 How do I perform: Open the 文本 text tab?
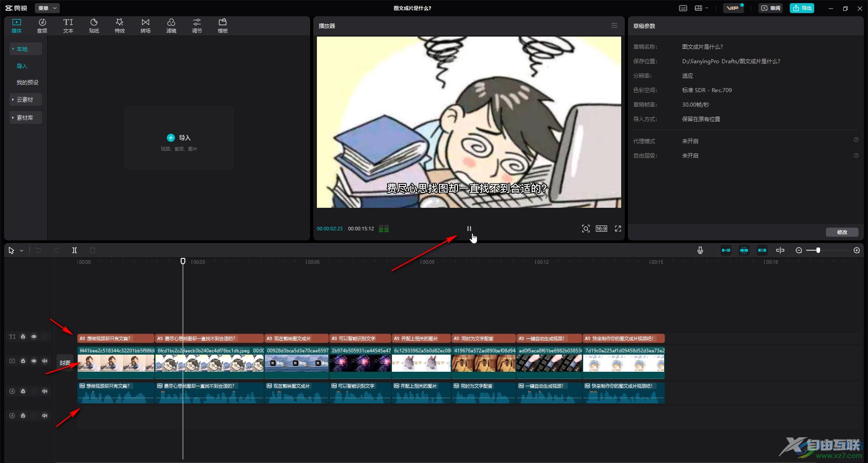pos(68,26)
